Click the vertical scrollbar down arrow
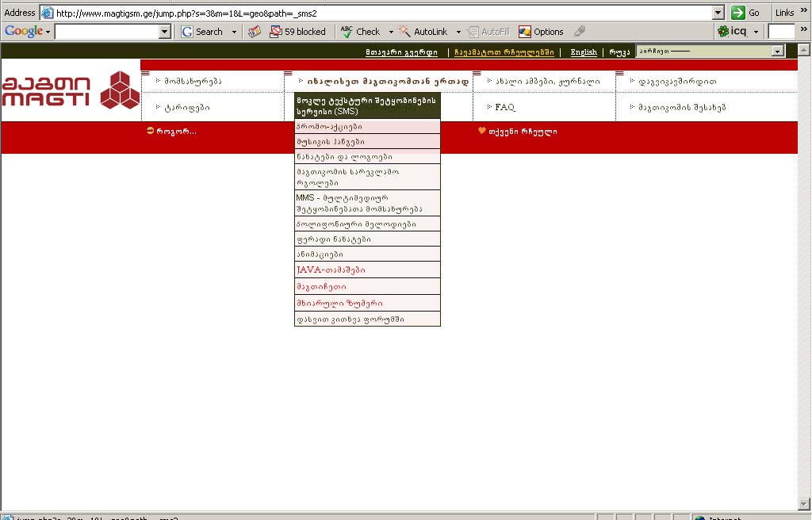The image size is (812, 520). click(804, 505)
